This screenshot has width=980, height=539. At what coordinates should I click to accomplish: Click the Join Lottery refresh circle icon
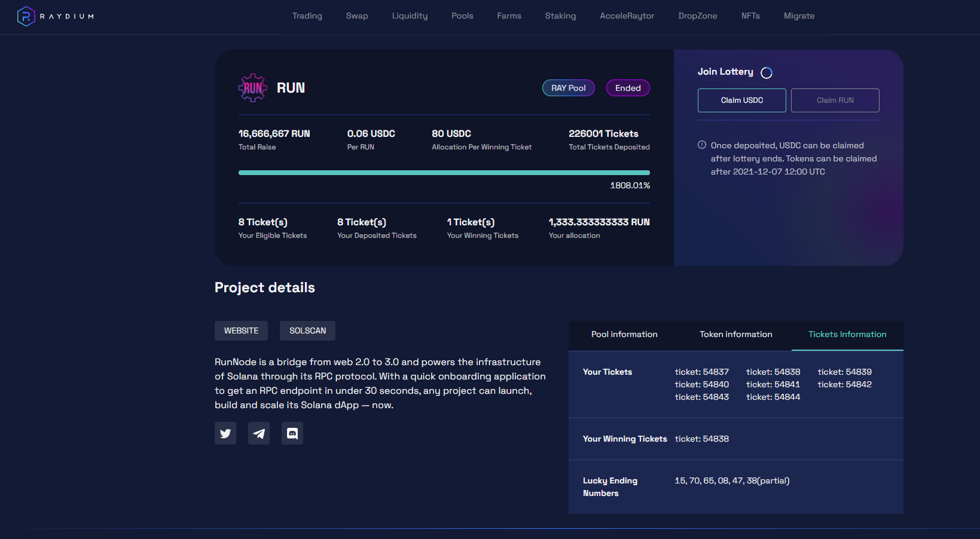point(767,73)
